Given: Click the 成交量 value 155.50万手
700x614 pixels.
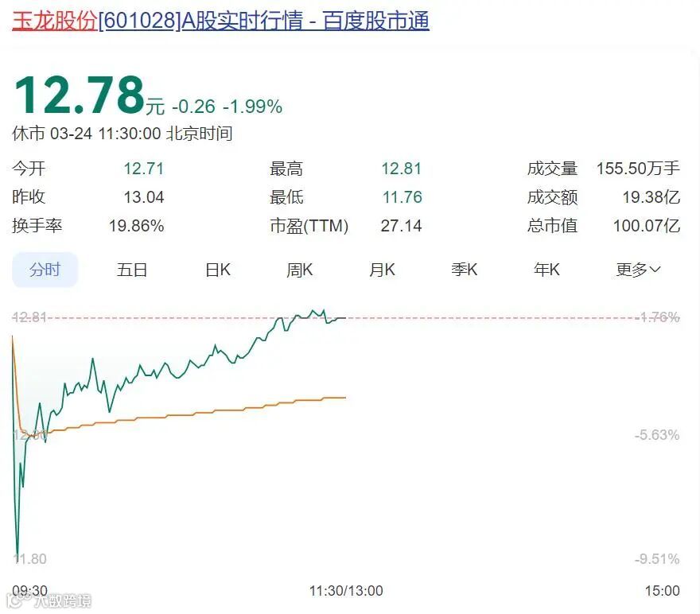Looking at the screenshot, I should [638, 169].
